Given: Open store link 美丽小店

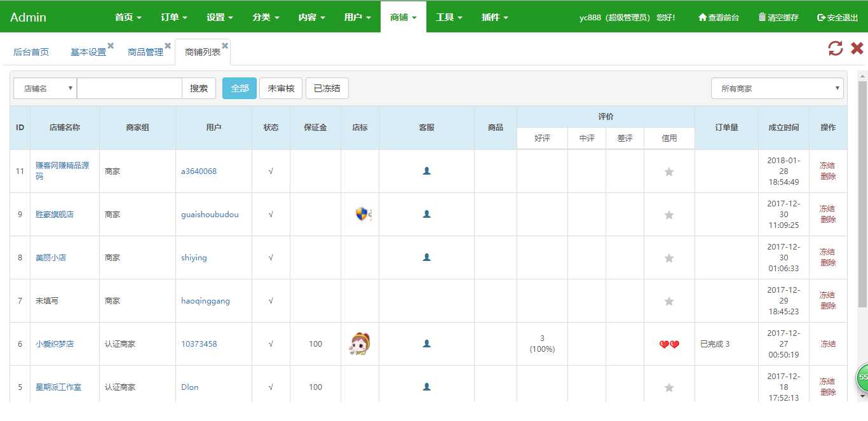Looking at the screenshot, I should (51, 257).
